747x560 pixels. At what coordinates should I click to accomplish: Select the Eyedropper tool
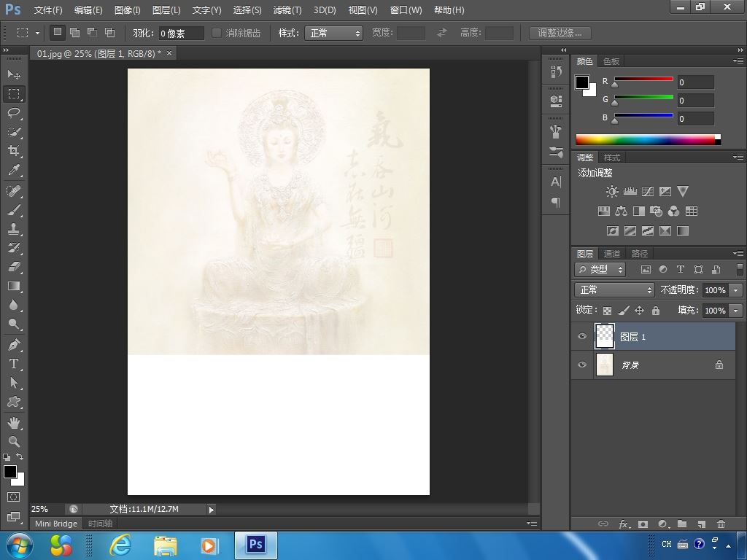click(x=14, y=170)
